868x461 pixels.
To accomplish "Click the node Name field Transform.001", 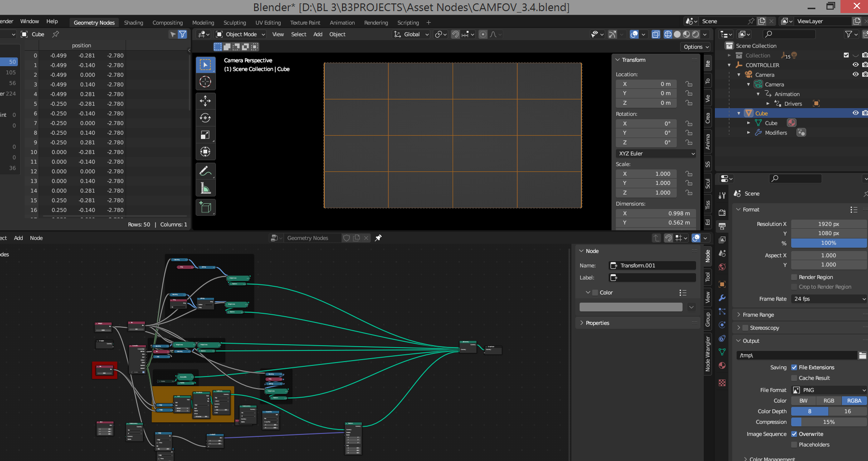I will point(652,265).
